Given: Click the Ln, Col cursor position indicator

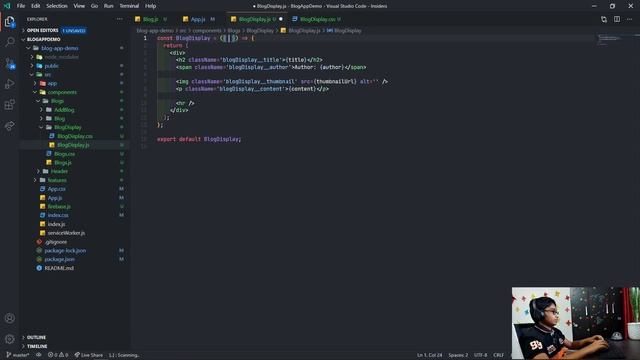Looking at the screenshot, I should click(429, 355).
